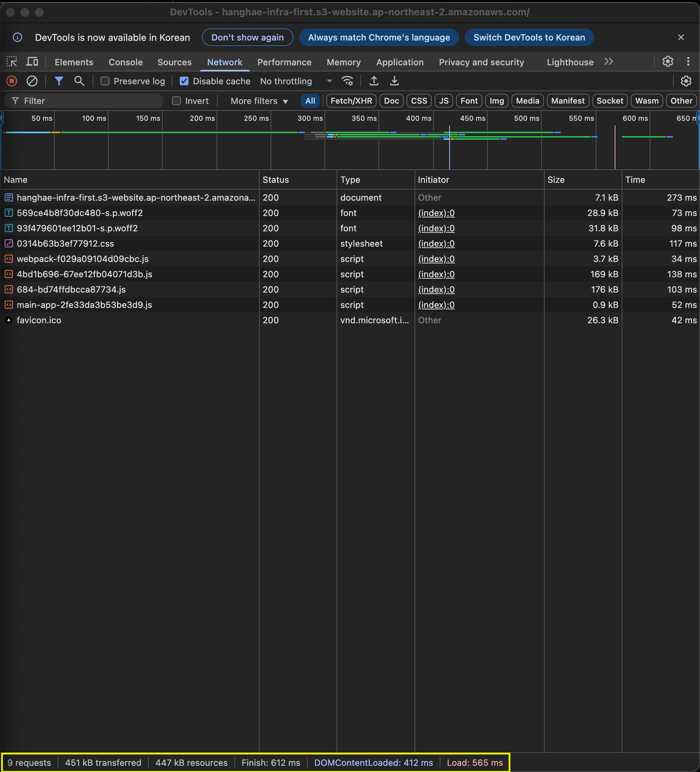The width and height of the screenshot is (700, 772).
Task: Click Always match Chrome's language
Action: point(379,37)
